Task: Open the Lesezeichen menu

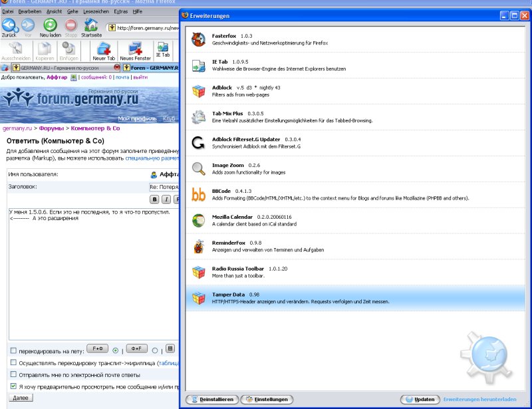Action: tap(96, 11)
